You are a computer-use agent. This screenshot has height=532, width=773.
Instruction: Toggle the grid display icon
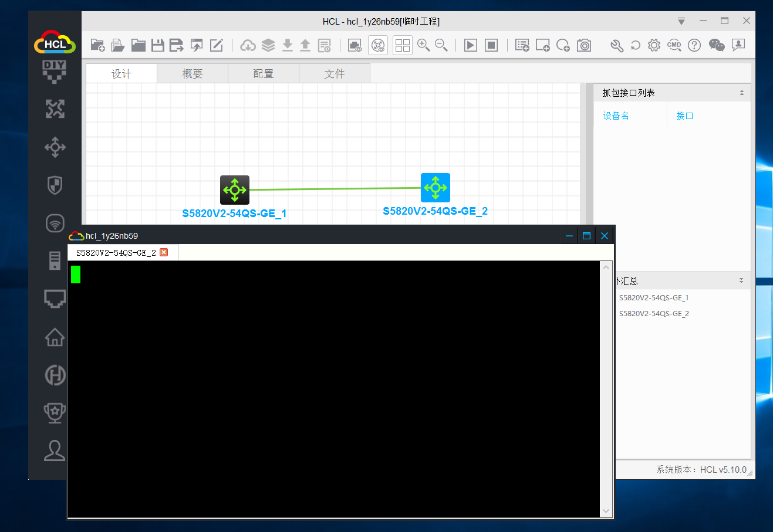403,45
